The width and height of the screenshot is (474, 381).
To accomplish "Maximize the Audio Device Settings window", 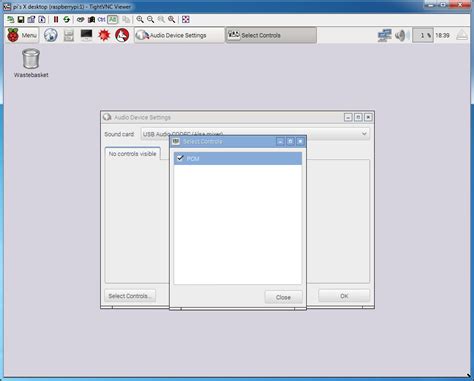I will point(358,117).
